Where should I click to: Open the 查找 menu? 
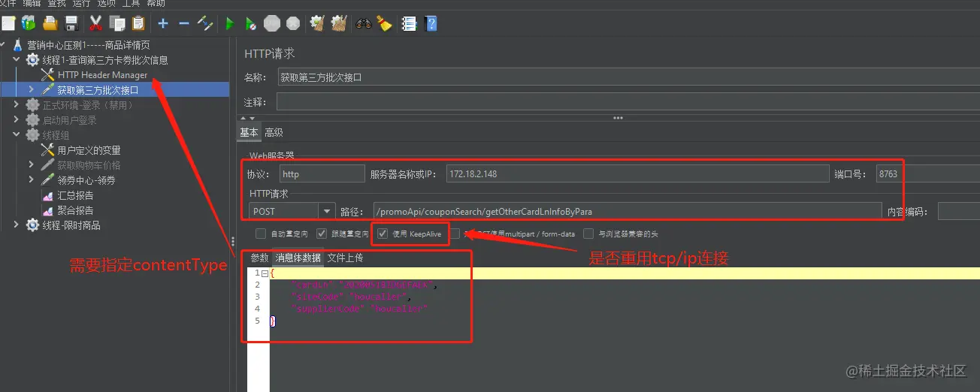pos(57,4)
